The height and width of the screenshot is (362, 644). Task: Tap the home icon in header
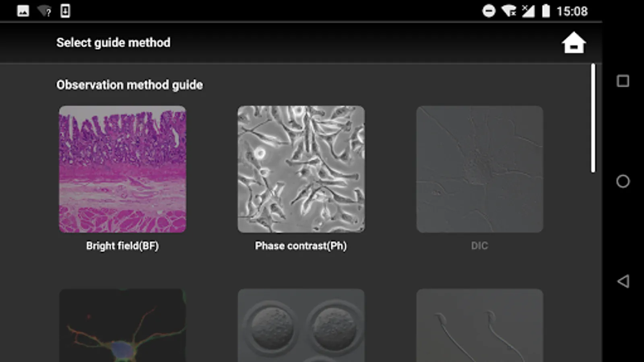[574, 43]
